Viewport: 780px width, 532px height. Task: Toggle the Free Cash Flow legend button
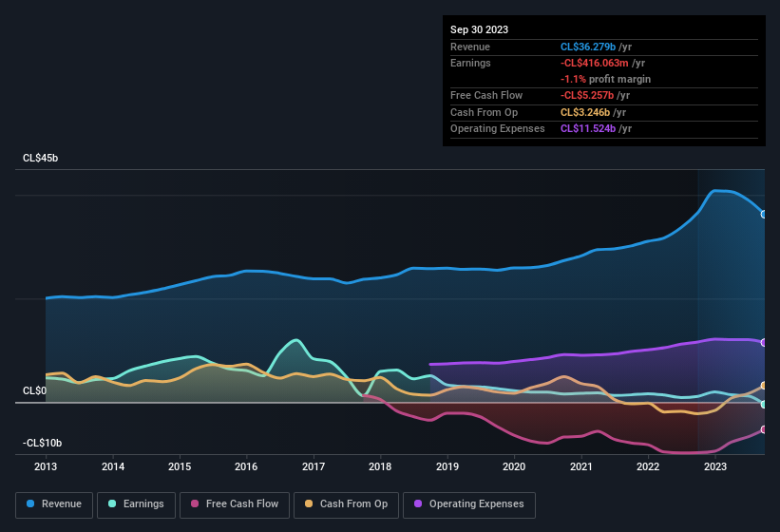click(235, 504)
